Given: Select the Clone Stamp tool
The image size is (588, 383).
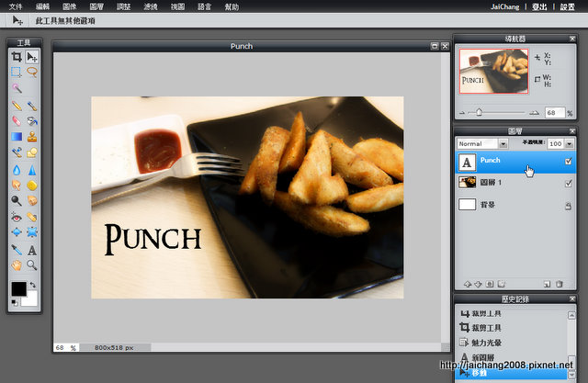Looking at the screenshot, I should 32,137.
